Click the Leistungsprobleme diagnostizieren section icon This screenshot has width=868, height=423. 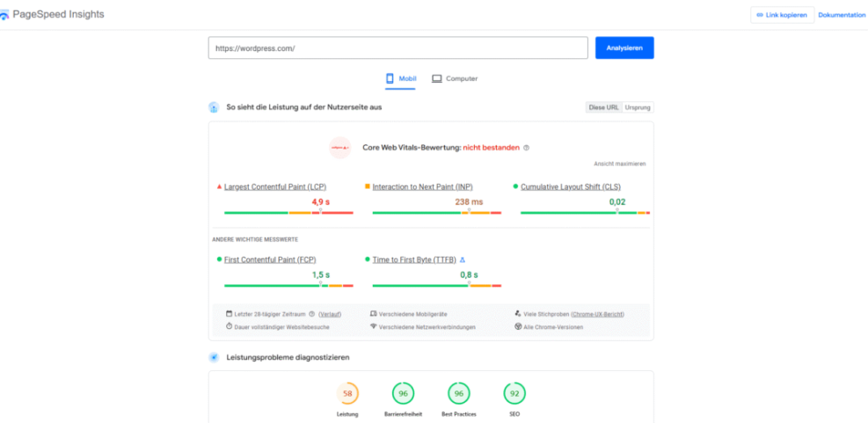[214, 358]
